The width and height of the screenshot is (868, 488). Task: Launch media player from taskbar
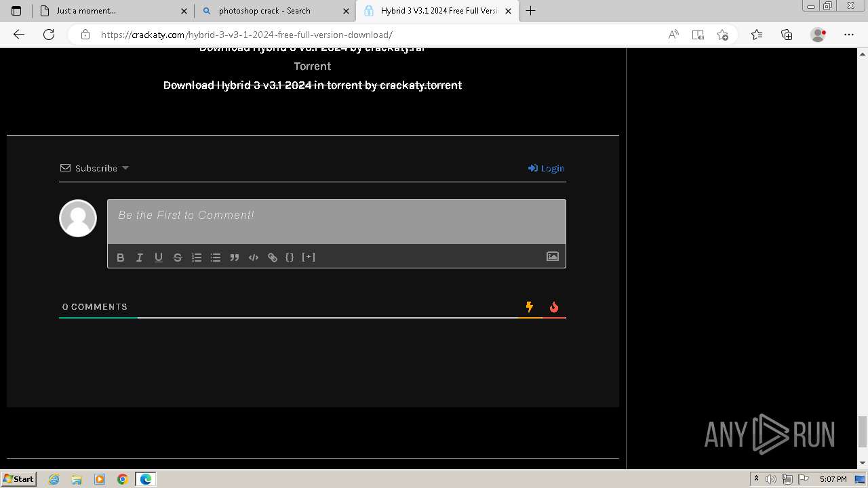click(x=100, y=479)
